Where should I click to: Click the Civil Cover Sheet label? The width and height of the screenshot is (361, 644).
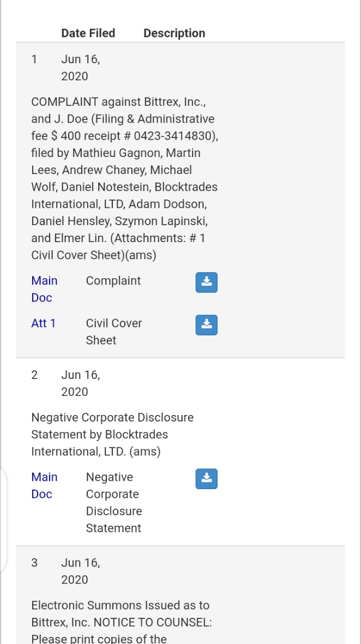pos(113,332)
